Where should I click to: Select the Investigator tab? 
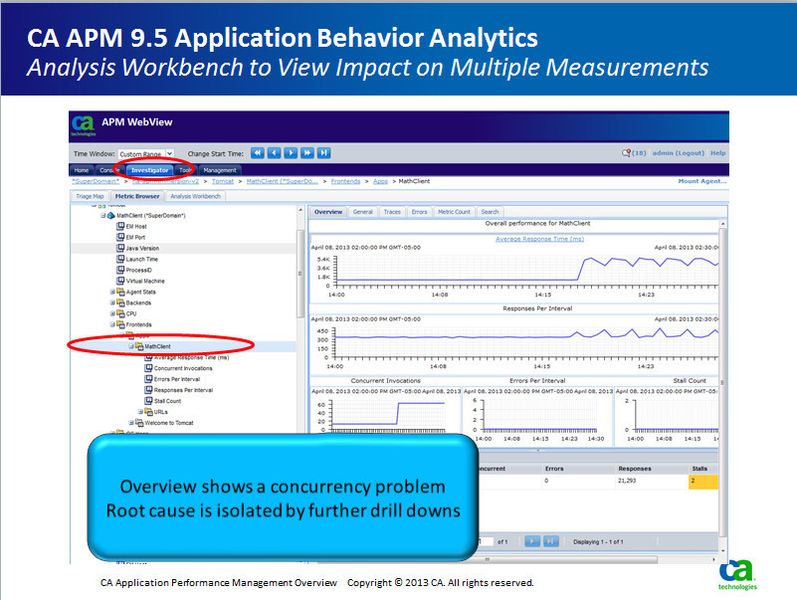click(x=149, y=170)
